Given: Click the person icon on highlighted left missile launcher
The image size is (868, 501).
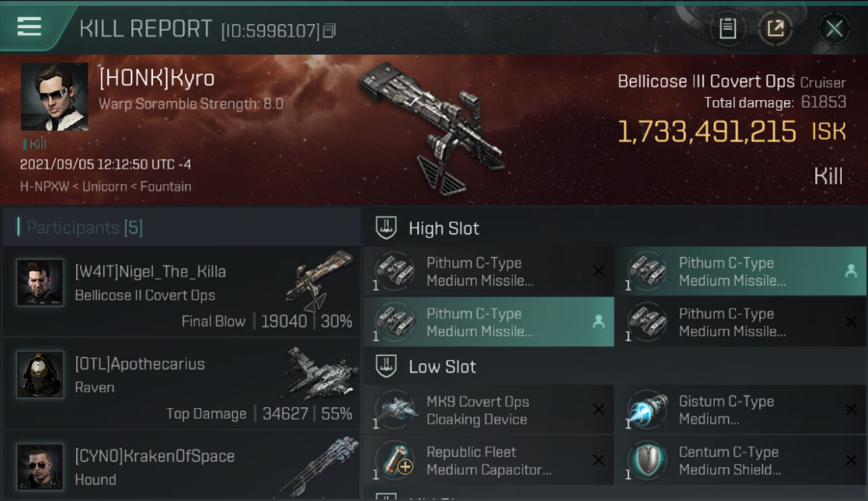Looking at the screenshot, I should pos(598,322).
